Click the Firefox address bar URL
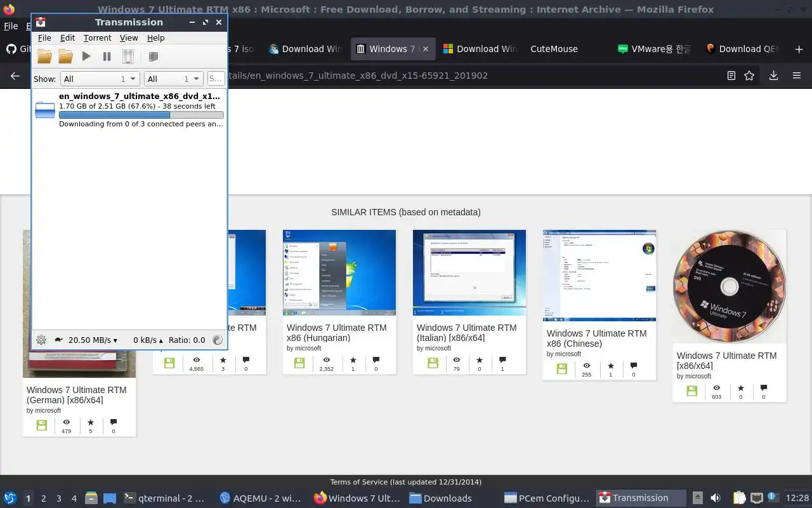 tap(358, 76)
